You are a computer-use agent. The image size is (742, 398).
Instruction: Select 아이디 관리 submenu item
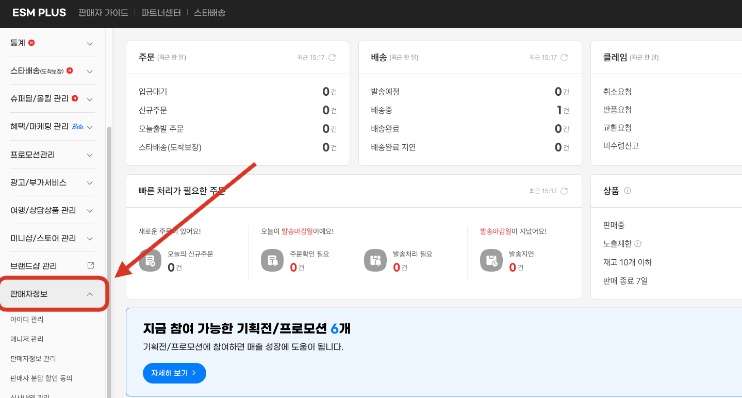(x=27, y=320)
